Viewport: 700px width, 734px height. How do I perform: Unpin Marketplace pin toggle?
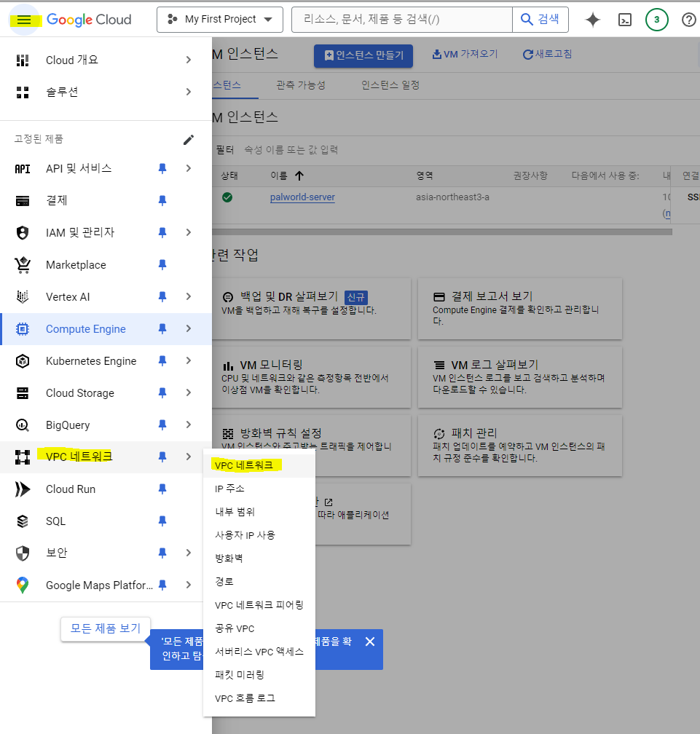point(162,265)
